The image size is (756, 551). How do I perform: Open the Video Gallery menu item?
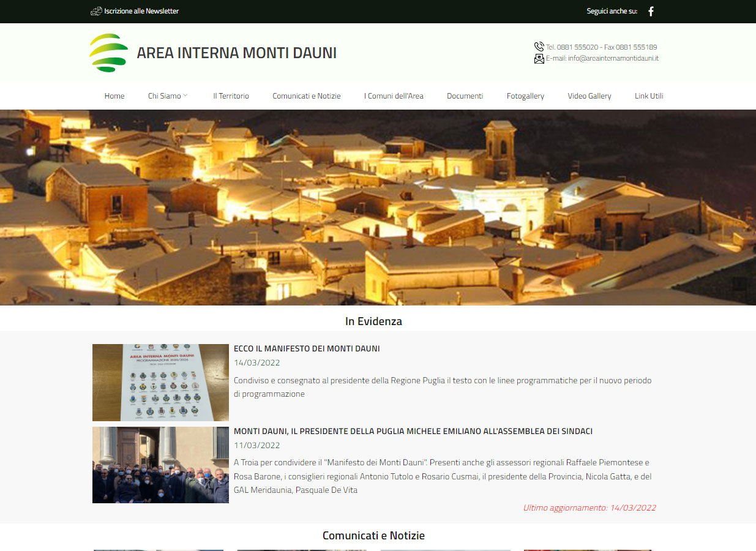589,96
